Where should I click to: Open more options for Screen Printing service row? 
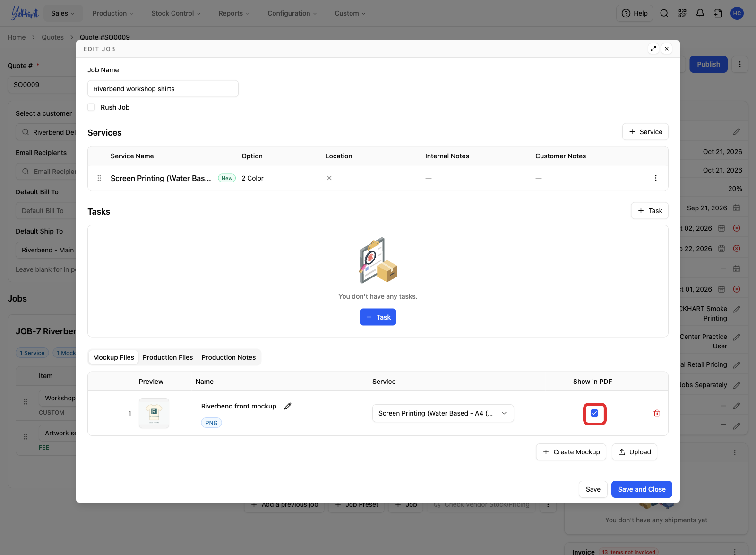click(656, 178)
